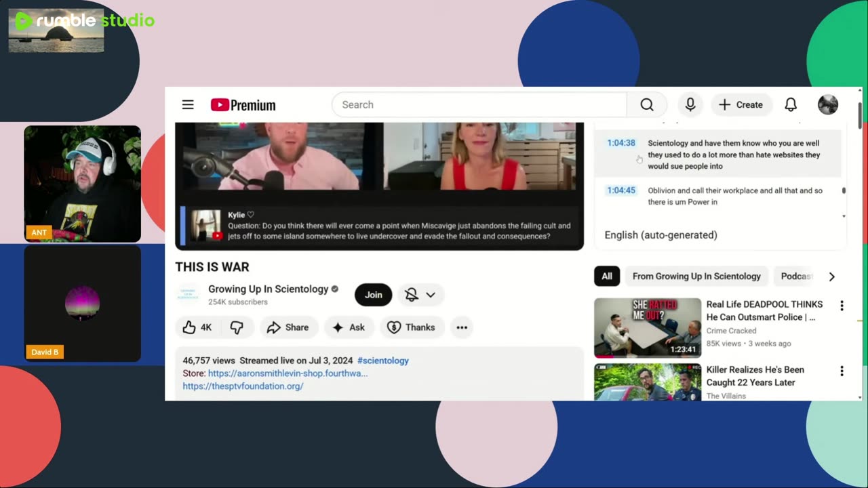Open the Crime Cracked channel
The width and height of the screenshot is (868, 488).
click(x=731, y=331)
